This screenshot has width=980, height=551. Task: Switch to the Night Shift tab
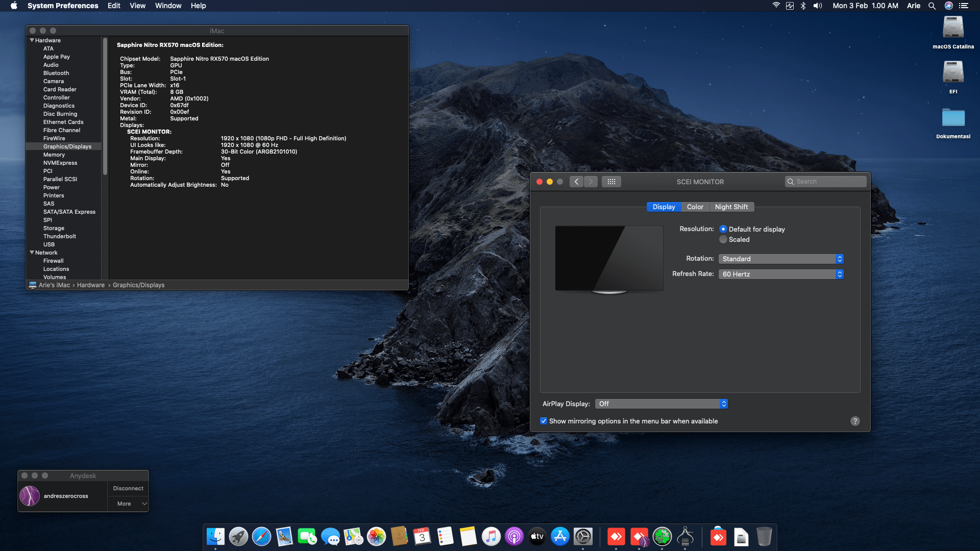[x=731, y=207]
